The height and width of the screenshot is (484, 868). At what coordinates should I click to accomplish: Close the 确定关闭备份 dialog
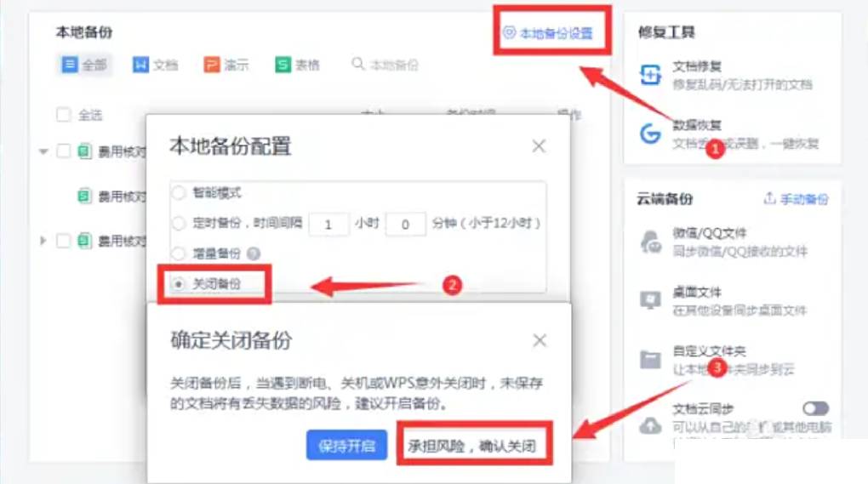[540, 340]
